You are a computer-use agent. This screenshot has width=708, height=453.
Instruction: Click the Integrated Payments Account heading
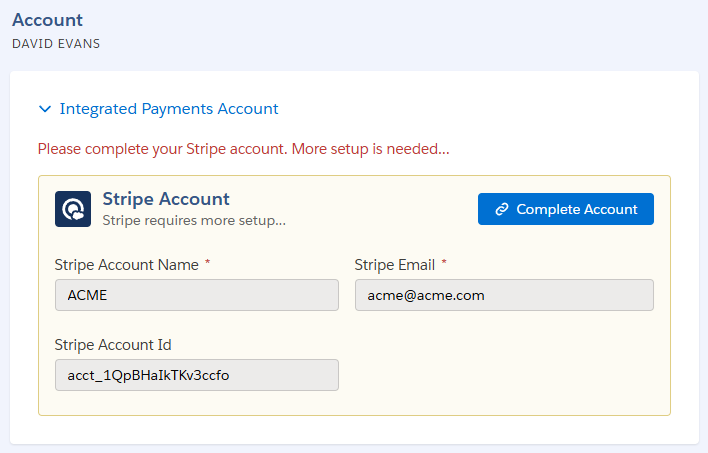click(x=169, y=109)
